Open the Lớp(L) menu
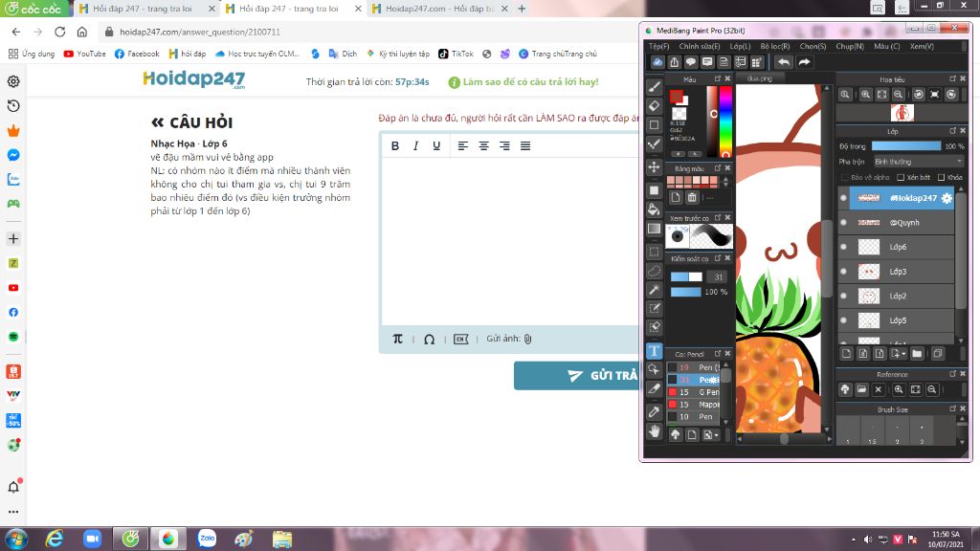 click(740, 46)
